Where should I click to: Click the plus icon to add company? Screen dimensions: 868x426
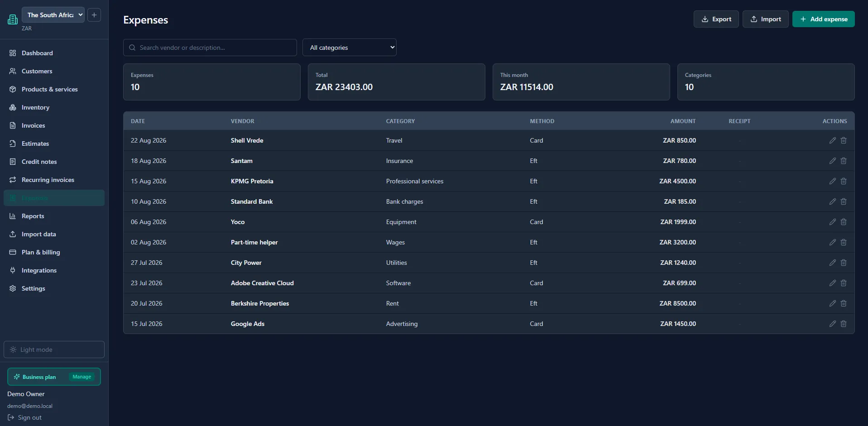point(94,15)
